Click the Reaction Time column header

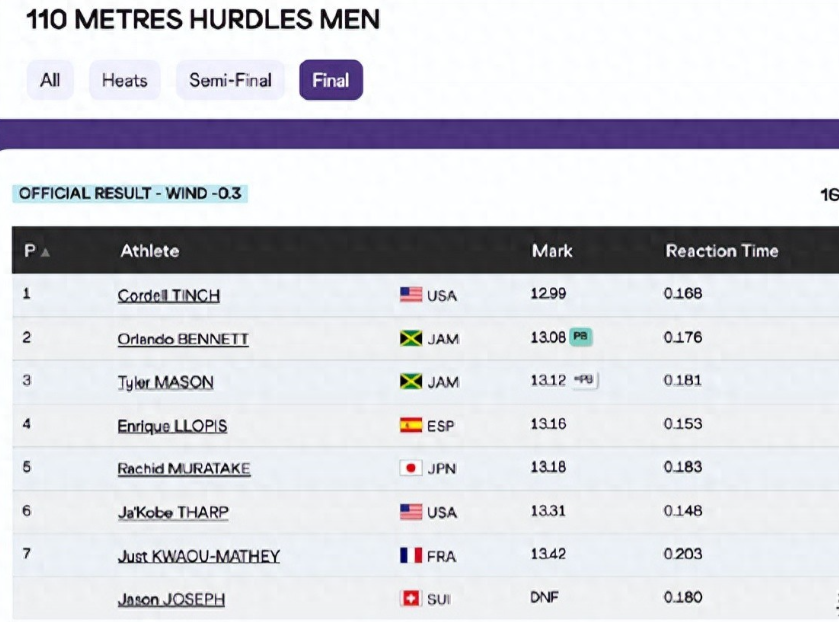click(722, 251)
